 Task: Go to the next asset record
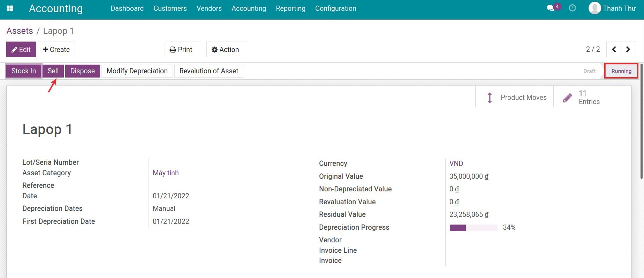point(628,50)
